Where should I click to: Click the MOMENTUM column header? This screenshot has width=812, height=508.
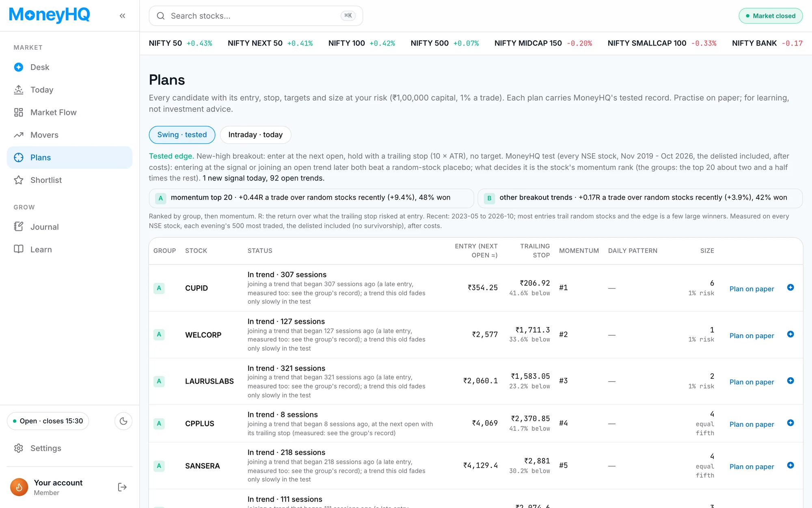[579, 251]
